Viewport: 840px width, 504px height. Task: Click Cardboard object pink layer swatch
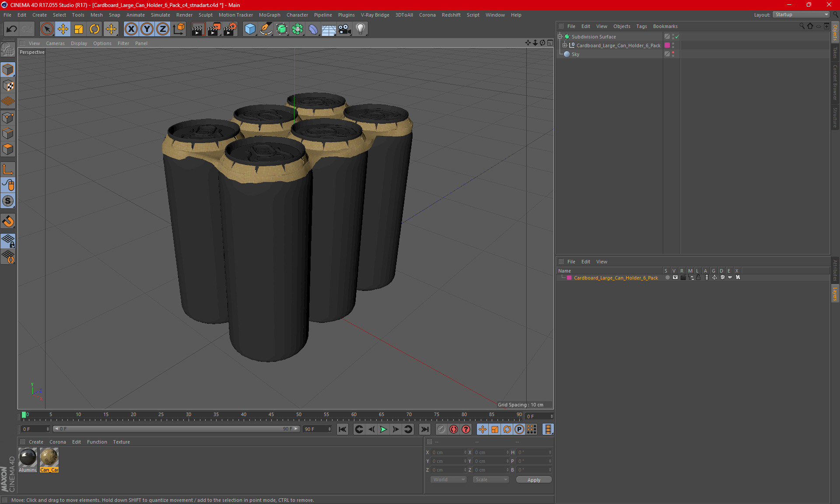click(667, 45)
